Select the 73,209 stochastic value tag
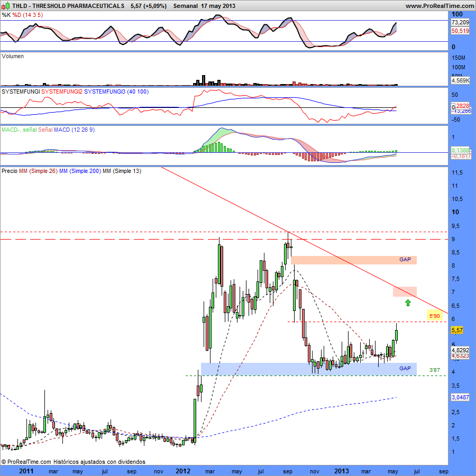476x476 pixels. coord(460,22)
